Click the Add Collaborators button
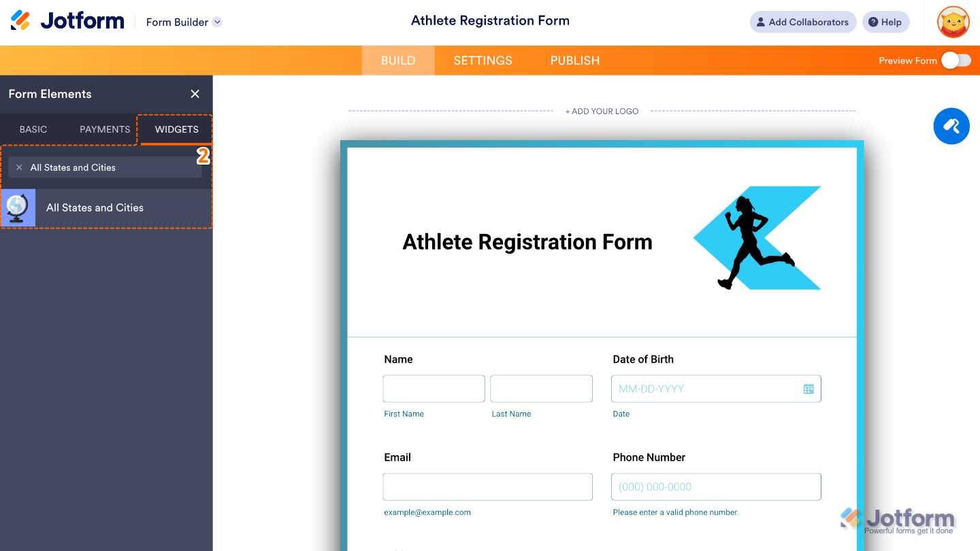 tap(803, 22)
